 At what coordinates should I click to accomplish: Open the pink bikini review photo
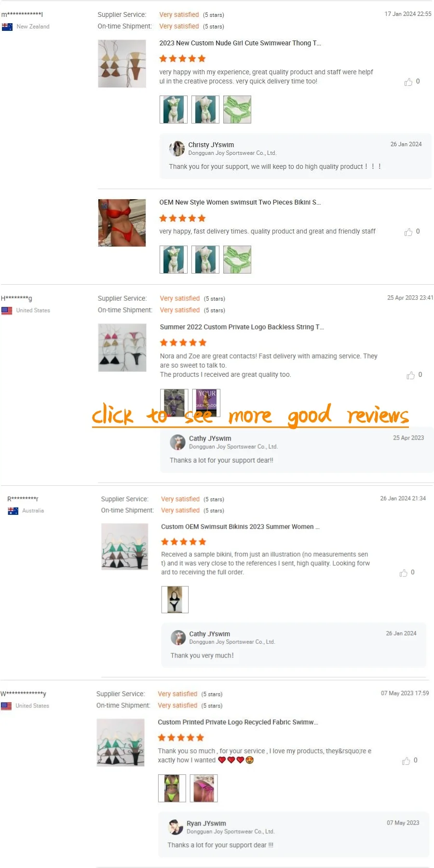(x=204, y=788)
